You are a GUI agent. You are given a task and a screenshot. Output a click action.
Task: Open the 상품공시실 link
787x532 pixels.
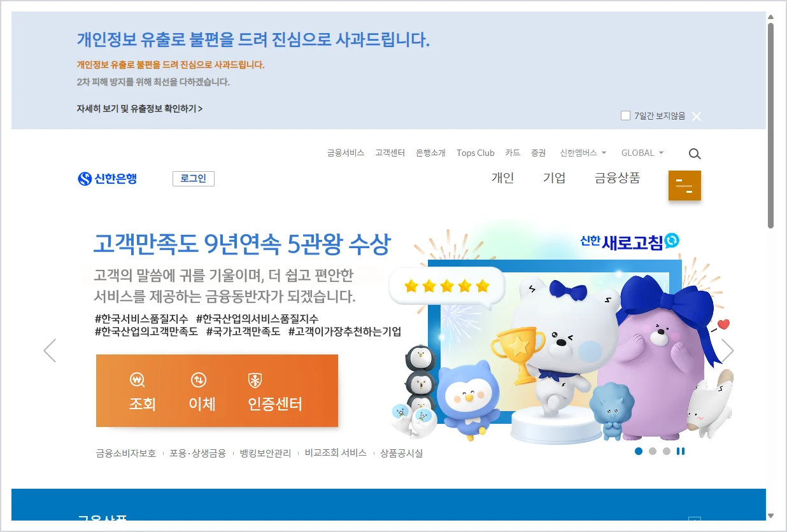[x=402, y=453]
